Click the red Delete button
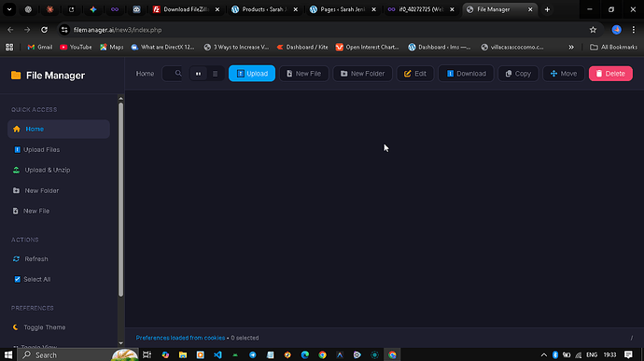This screenshot has height=361, width=644. click(x=610, y=74)
